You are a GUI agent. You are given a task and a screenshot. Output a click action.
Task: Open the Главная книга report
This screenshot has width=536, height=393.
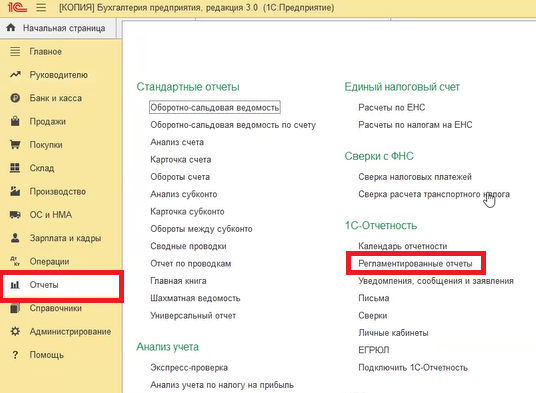[178, 281]
